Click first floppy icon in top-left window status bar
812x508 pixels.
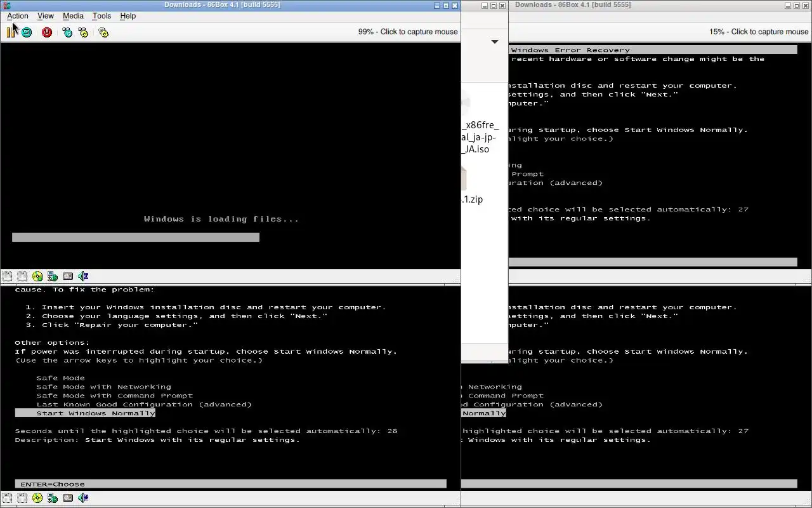[7, 276]
